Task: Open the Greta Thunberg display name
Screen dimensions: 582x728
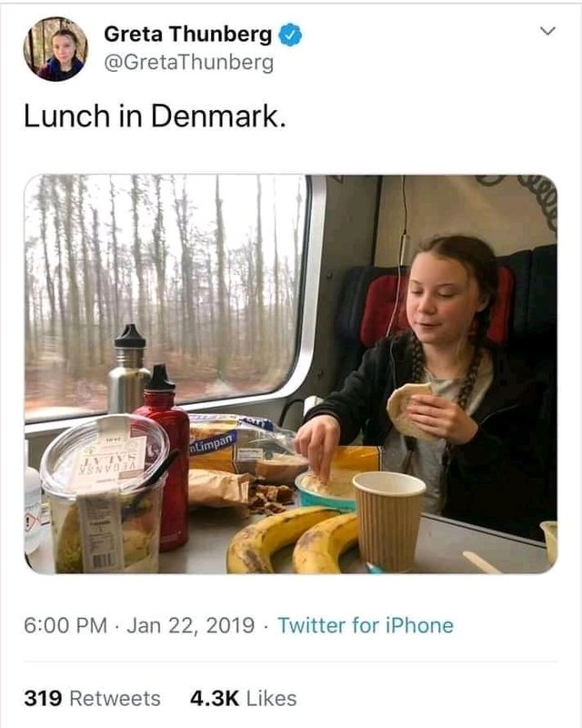Action: point(187,35)
